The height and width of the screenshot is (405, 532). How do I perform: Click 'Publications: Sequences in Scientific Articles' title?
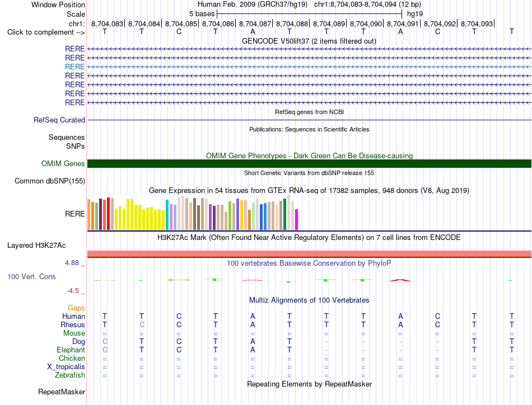[x=309, y=129]
